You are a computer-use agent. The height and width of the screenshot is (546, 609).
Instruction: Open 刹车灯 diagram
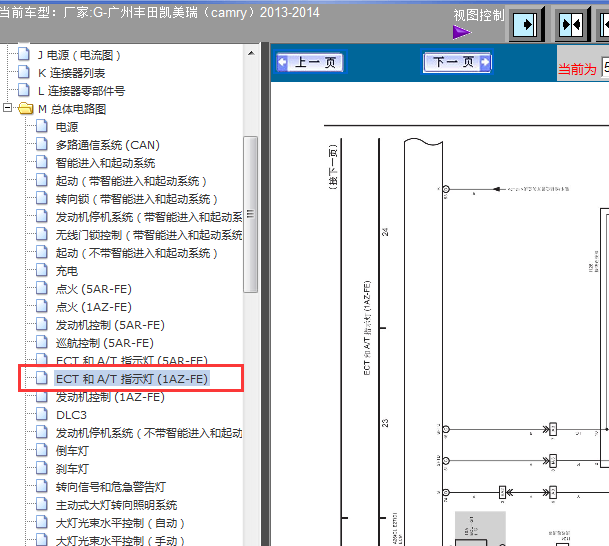pos(72,469)
